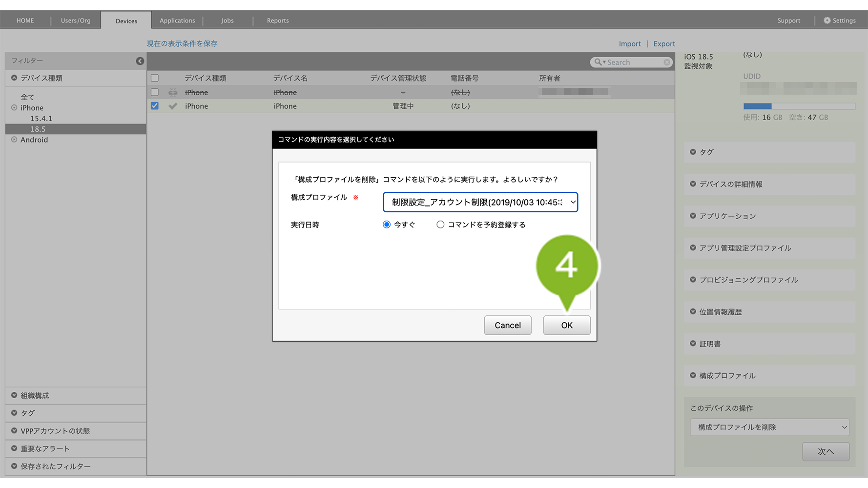
Task: Click the Cancel button in dialog
Action: tap(507, 325)
